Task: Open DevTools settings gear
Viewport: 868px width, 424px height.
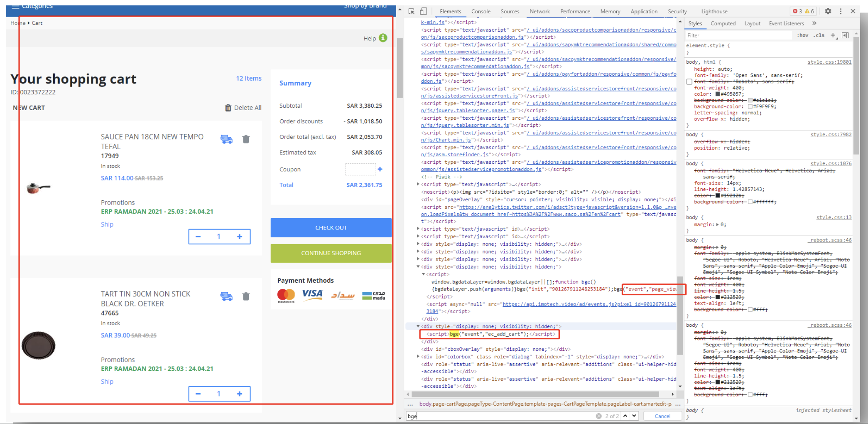Action: coord(828,11)
